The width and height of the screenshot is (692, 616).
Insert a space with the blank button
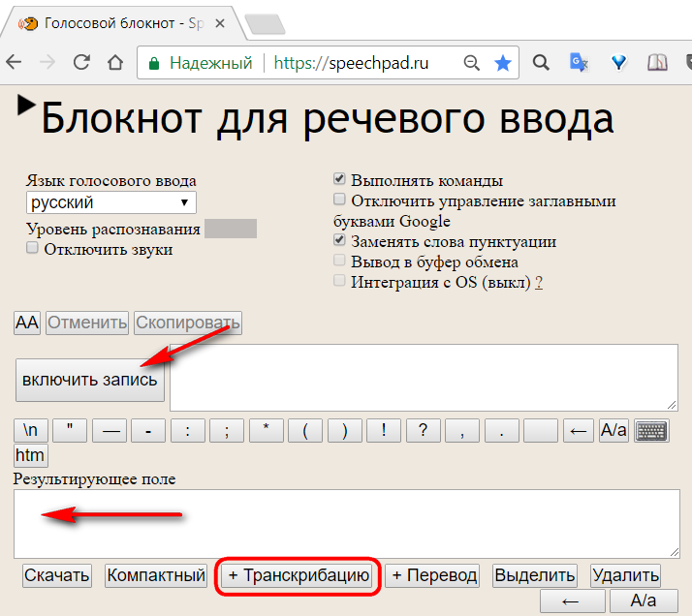(541, 430)
